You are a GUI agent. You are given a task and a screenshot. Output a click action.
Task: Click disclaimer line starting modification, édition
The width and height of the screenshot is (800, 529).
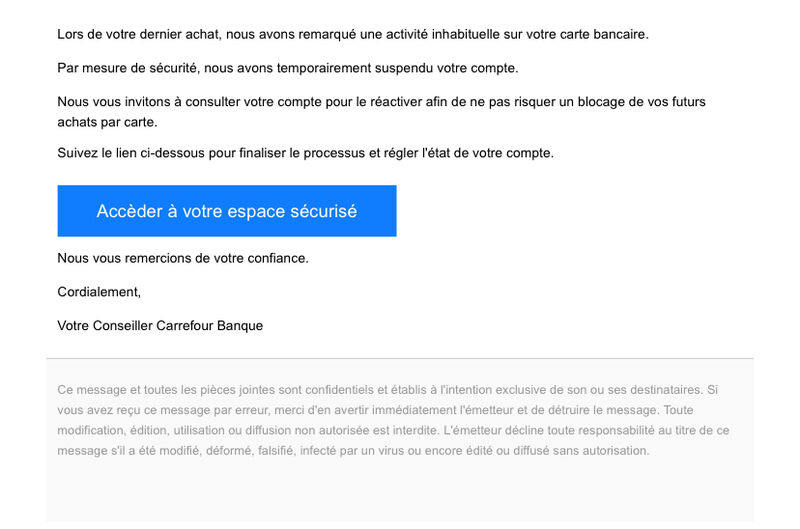tap(393, 431)
